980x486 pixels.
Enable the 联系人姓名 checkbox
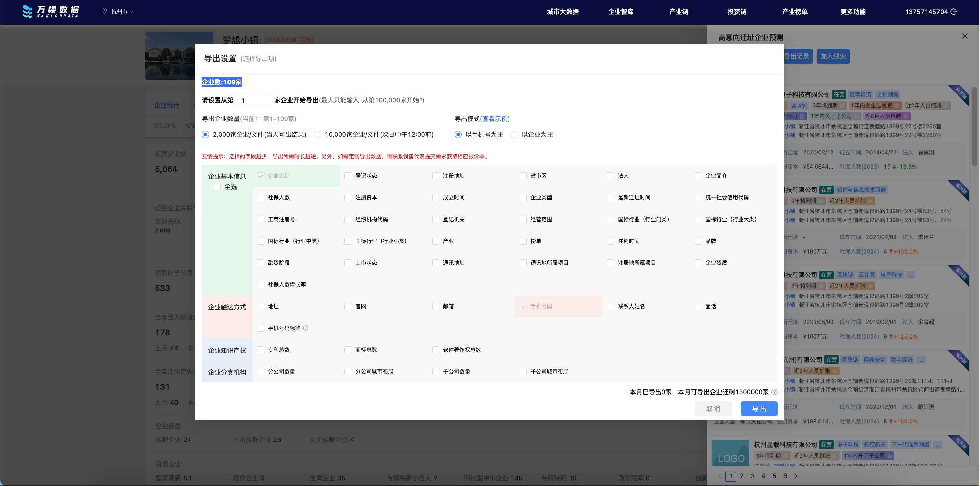tap(611, 306)
